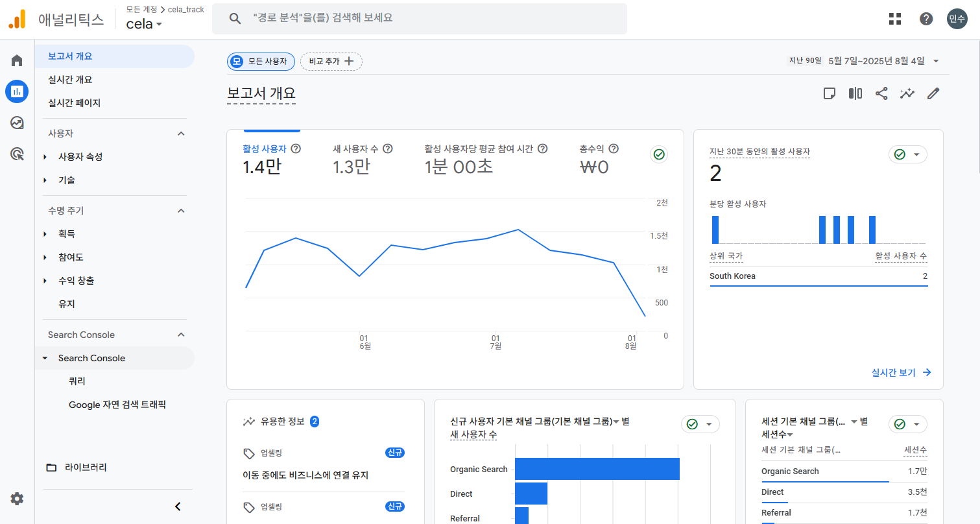Expand the 참여도 tree item
The width and height of the screenshot is (980, 524).
pos(45,257)
